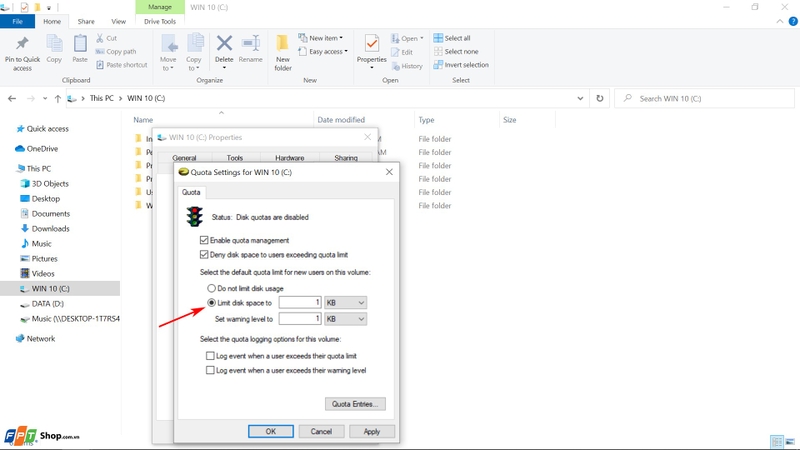800x450 pixels.
Task: Click Copy path in Clipboard group
Action: pyautogui.click(x=116, y=52)
